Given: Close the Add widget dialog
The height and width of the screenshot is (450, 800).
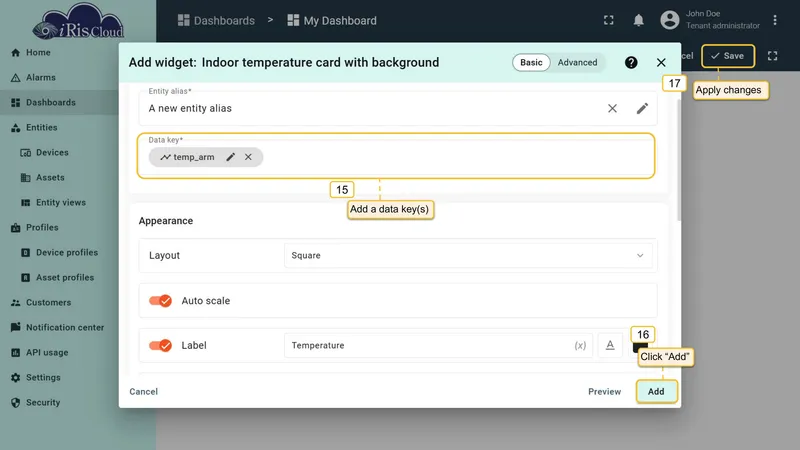Looking at the screenshot, I should click(x=661, y=62).
